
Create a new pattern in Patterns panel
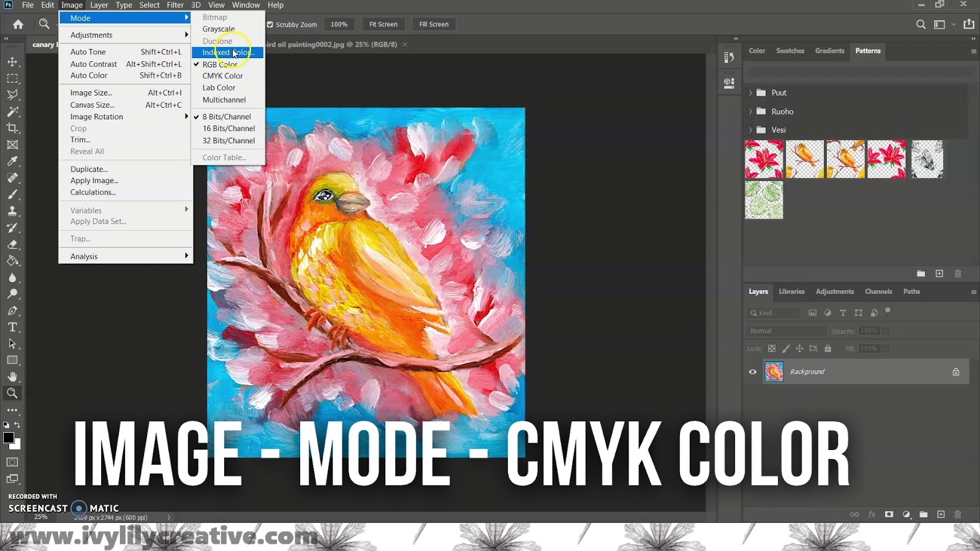click(940, 274)
